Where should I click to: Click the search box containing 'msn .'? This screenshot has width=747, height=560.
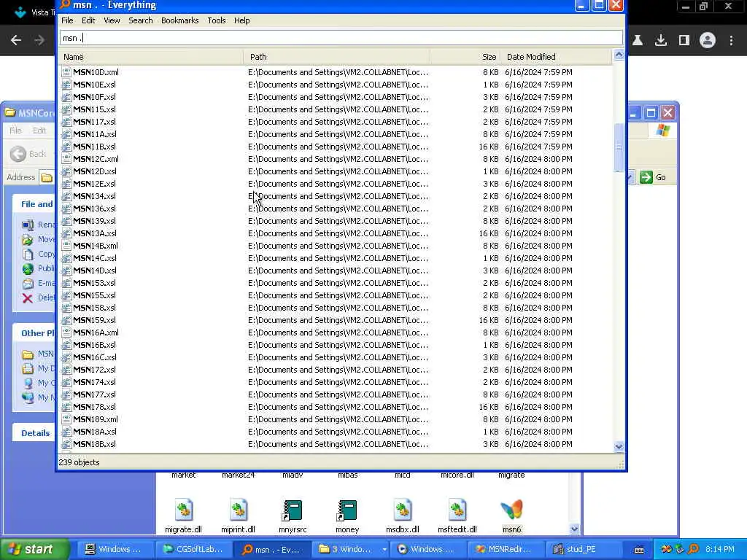[341, 38]
